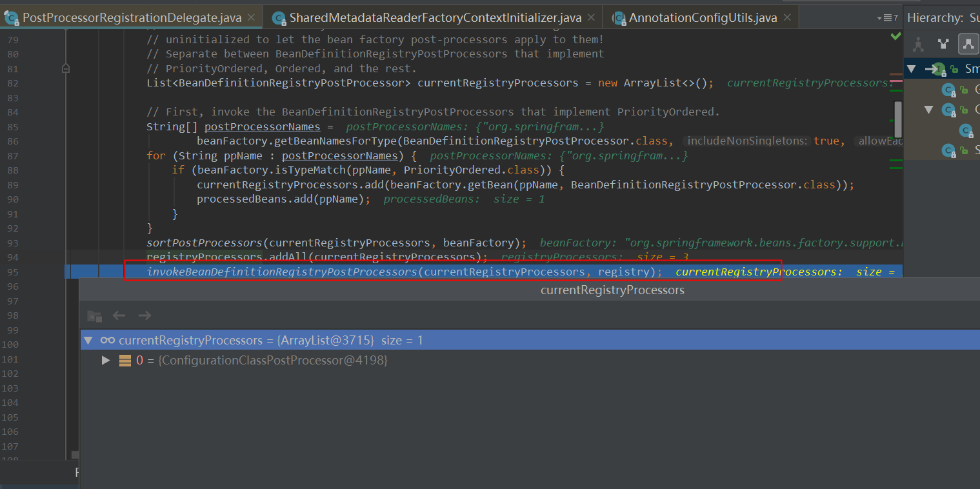This screenshot has width=980, height=489.
Task: Toggle the fold marker at line 81
Action: coord(66,68)
